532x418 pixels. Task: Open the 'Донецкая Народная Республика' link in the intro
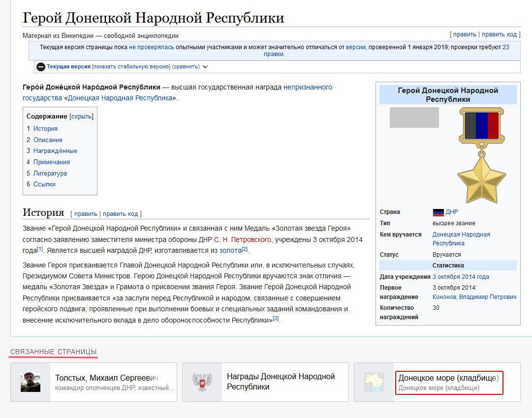[x=120, y=98]
